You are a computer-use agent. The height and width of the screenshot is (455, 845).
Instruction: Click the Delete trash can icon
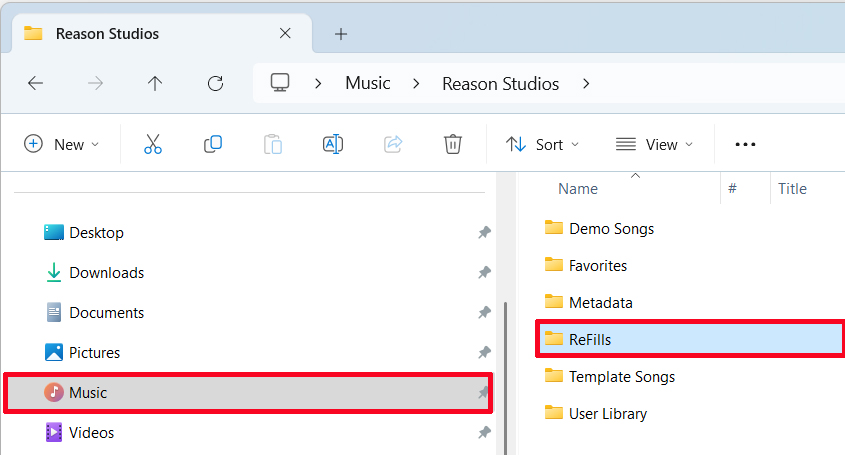[x=453, y=144]
